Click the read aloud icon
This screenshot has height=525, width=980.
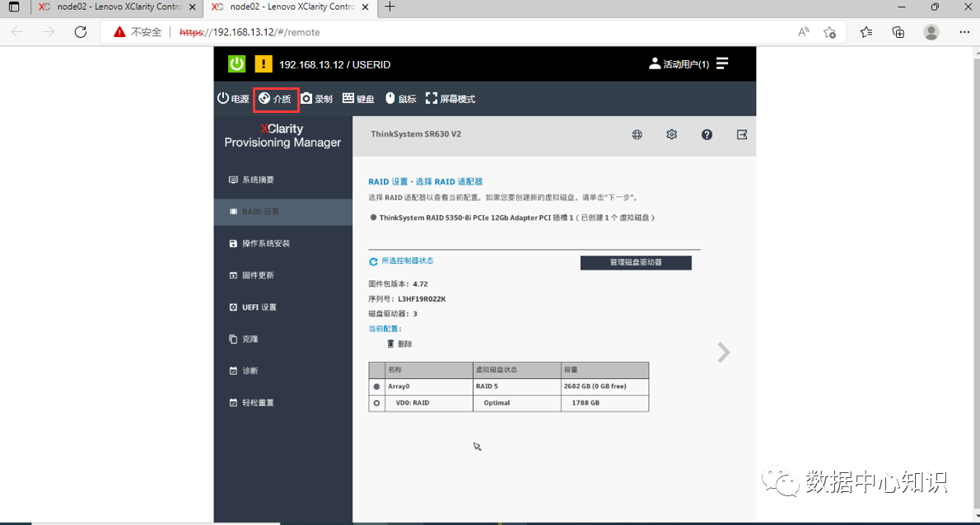pos(804,32)
